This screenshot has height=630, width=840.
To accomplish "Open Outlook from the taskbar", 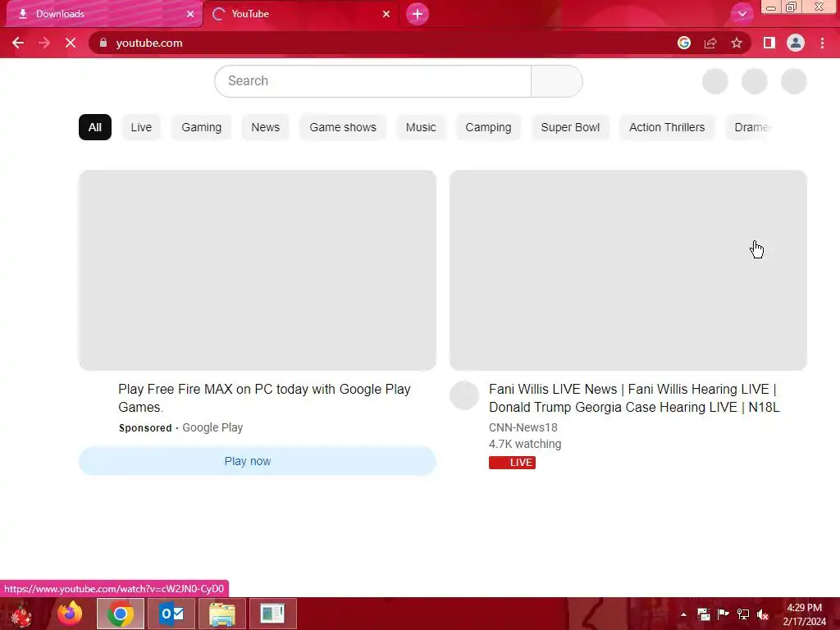I will (x=171, y=614).
